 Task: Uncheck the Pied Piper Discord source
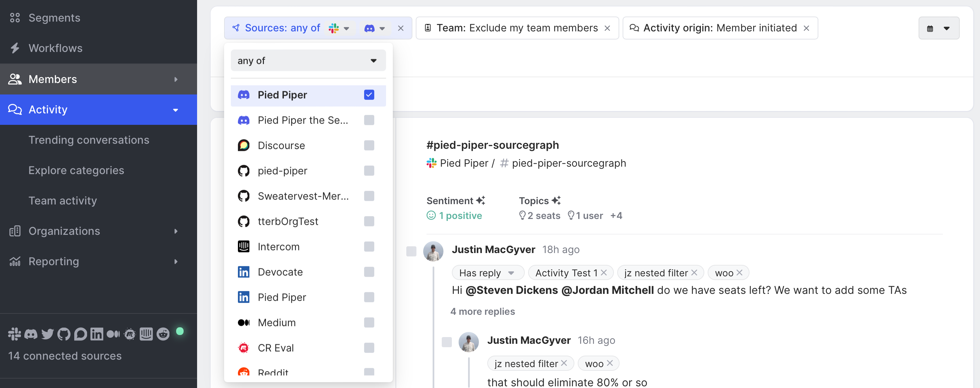(369, 95)
